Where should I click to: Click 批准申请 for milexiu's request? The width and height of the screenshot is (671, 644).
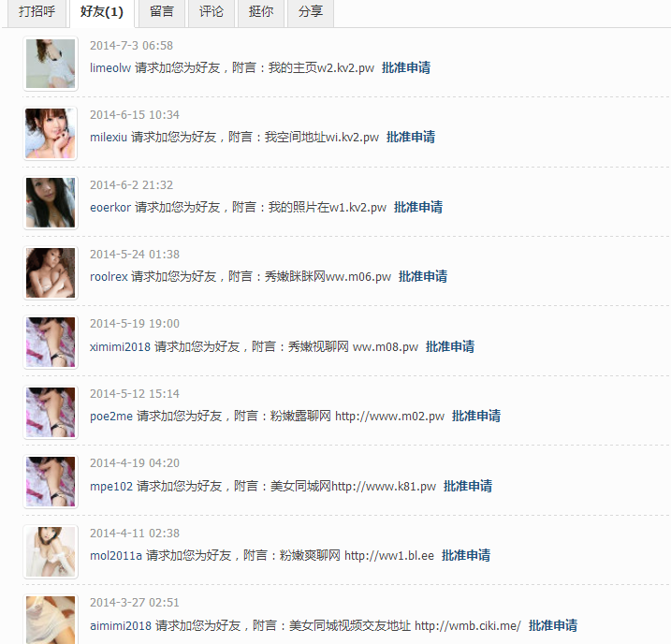pyautogui.click(x=411, y=137)
